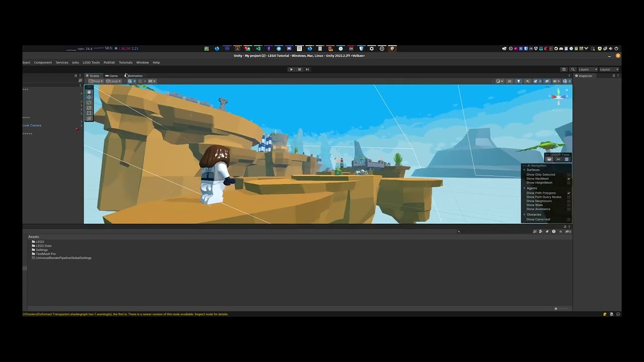Open the Help menu
644x362 pixels.
(156, 62)
